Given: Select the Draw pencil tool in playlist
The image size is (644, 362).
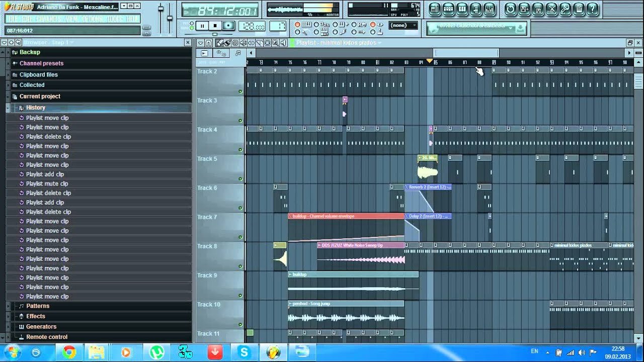Looking at the screenshot, I should [220, 43].
